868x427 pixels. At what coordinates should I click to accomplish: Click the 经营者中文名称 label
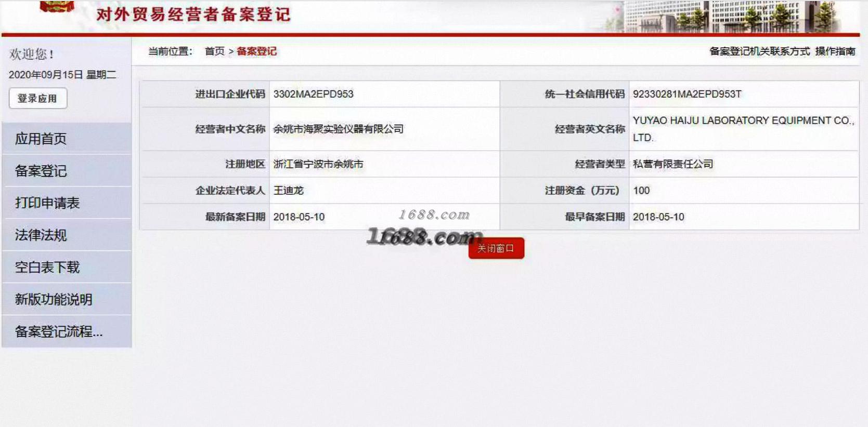pos(230,129)
